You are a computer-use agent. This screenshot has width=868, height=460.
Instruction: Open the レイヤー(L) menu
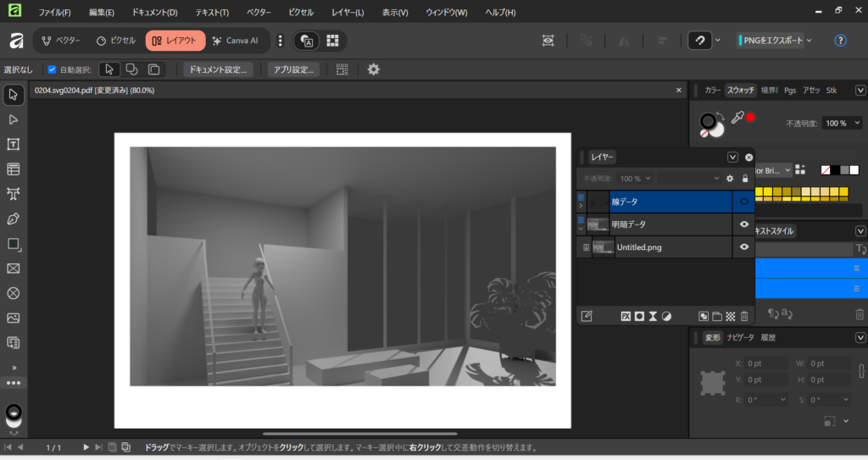(x=348, y=13)
